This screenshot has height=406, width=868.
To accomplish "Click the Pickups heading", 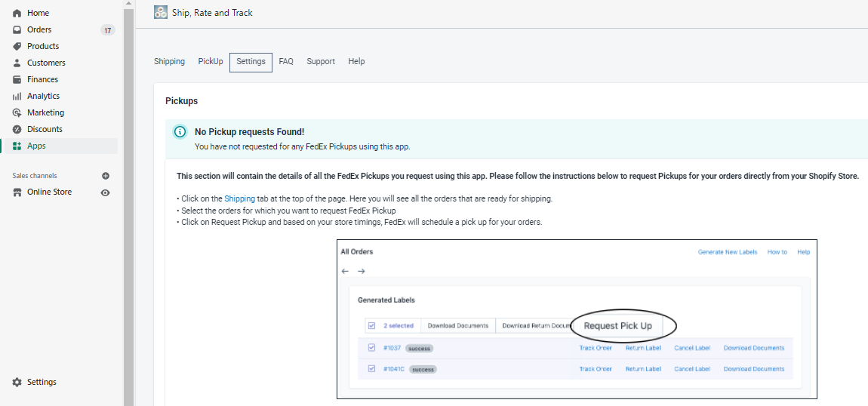I will tap(182, 101).
